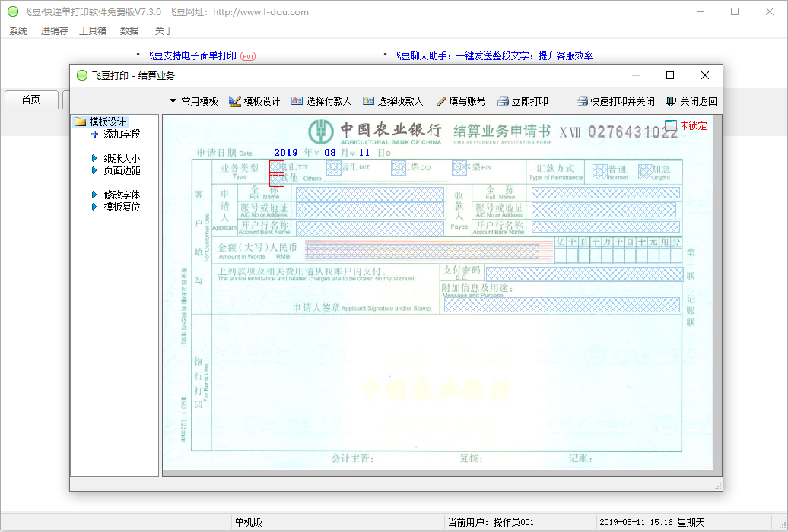Open the 飞豆支持电子面单打印 link

[190, 55]
